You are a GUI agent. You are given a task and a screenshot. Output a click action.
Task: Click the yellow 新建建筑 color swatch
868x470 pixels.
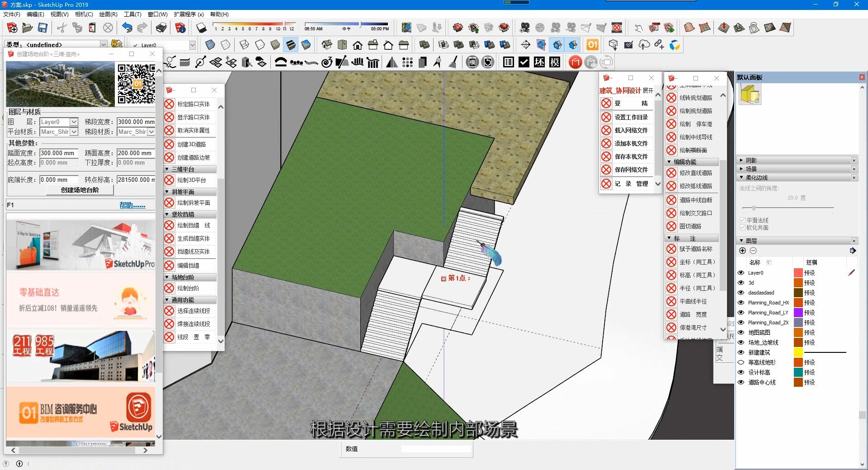click(798, 352)
